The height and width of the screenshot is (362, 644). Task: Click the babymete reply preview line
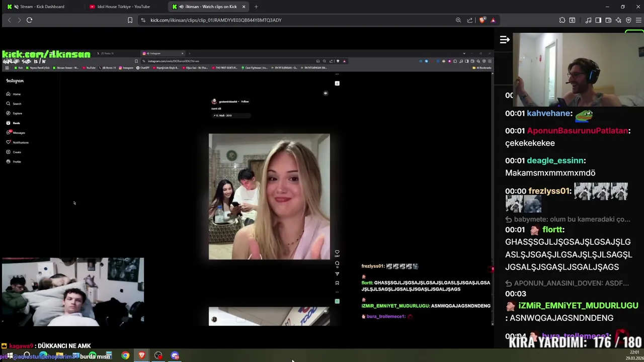click(568, 219)
